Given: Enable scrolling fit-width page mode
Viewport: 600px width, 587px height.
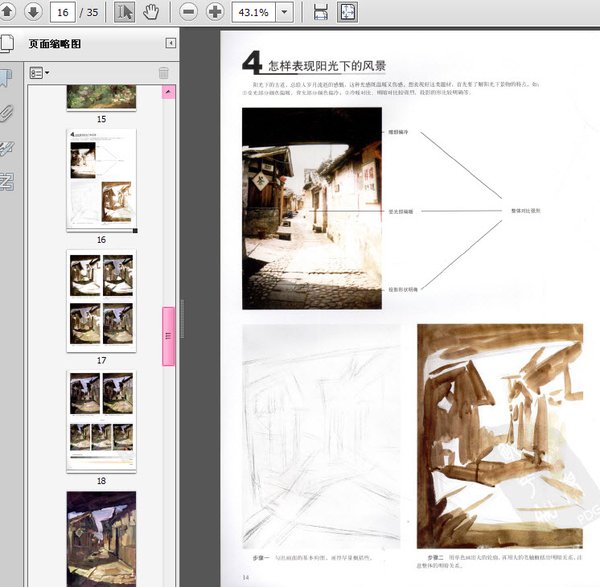Looking at the screenshot, I should pos(321,12).
